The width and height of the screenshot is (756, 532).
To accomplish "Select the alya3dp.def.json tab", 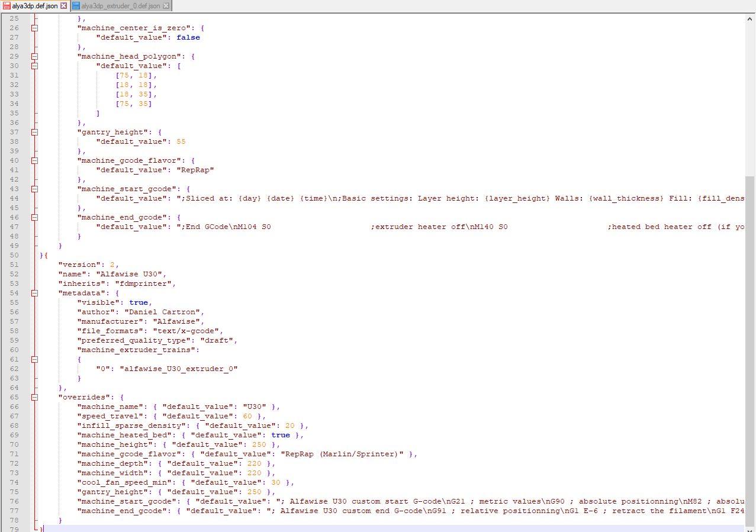I will click(x=35, y=6).
